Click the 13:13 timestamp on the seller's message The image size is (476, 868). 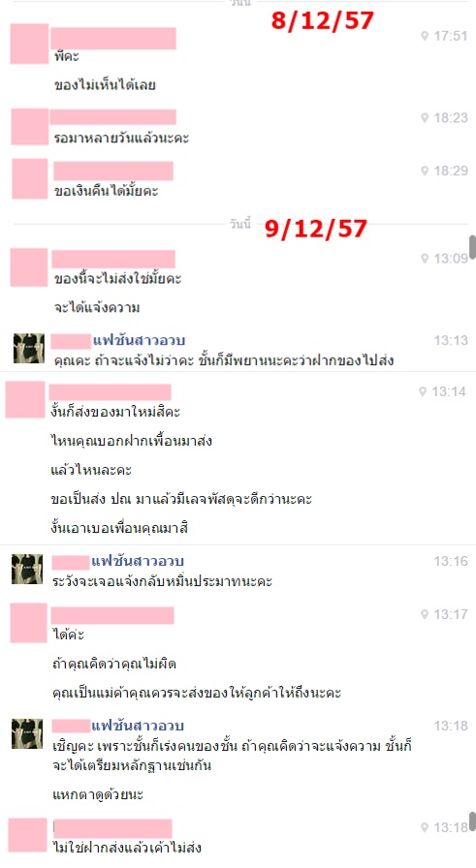pos(451,340)
